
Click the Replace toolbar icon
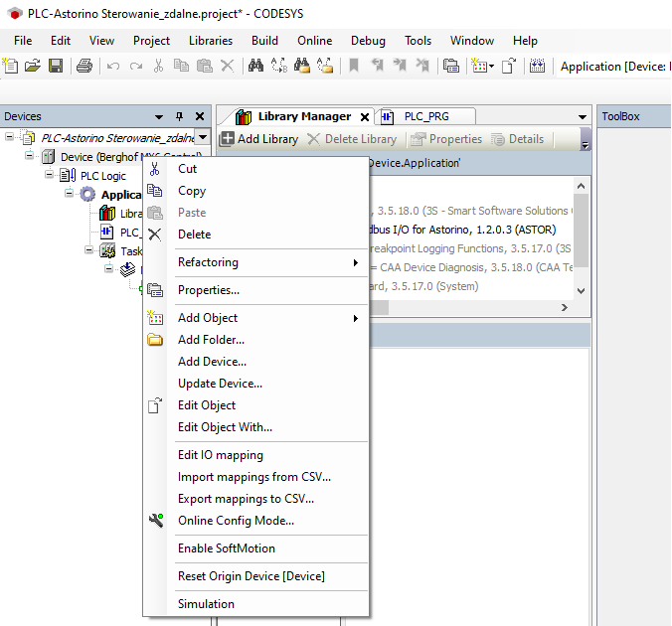pos(279,66)
